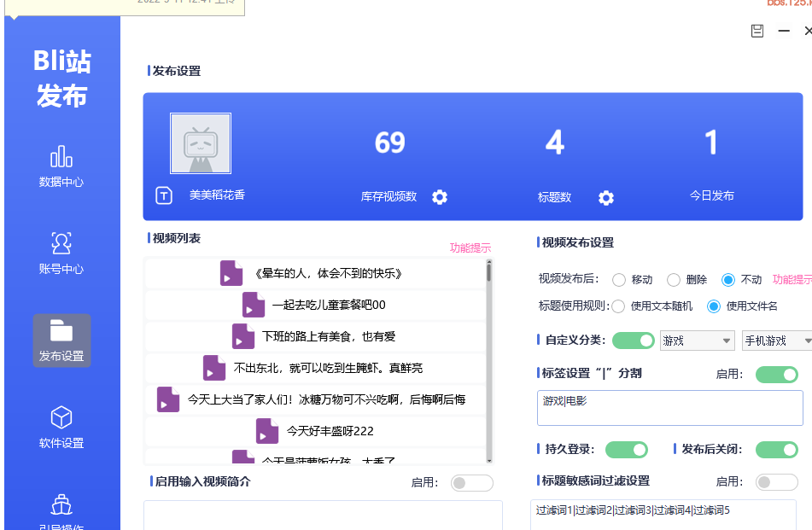The width and height of the screenshot is (812, 530).
Task: Click the 游戏|电影 tag input field
Action: pyautogui.click(x=669, y=408)
